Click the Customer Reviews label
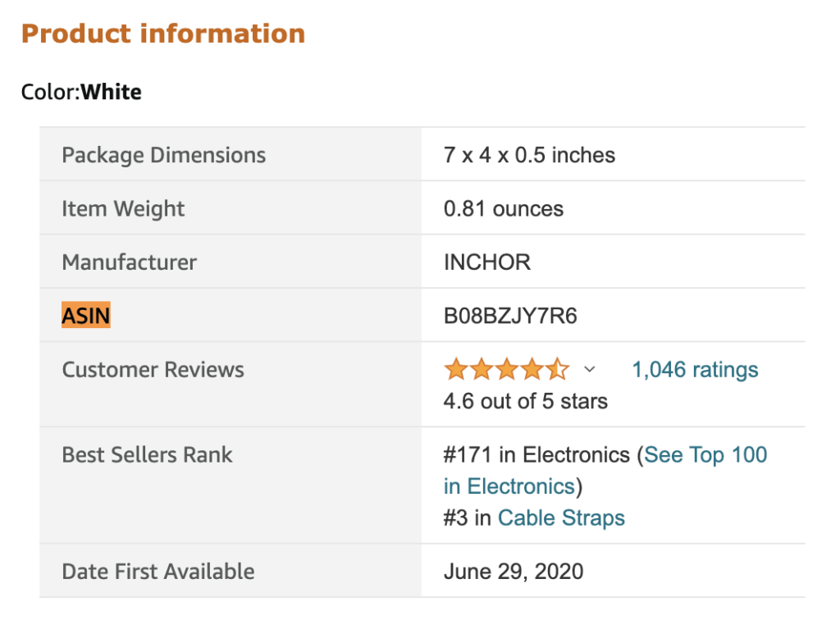840x620 pixels. coord(153,370)
